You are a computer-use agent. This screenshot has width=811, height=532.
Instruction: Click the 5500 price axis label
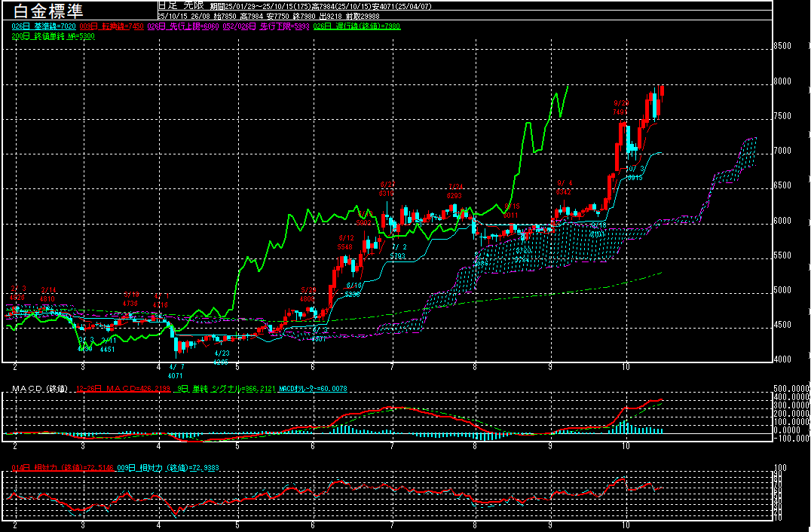782,256
